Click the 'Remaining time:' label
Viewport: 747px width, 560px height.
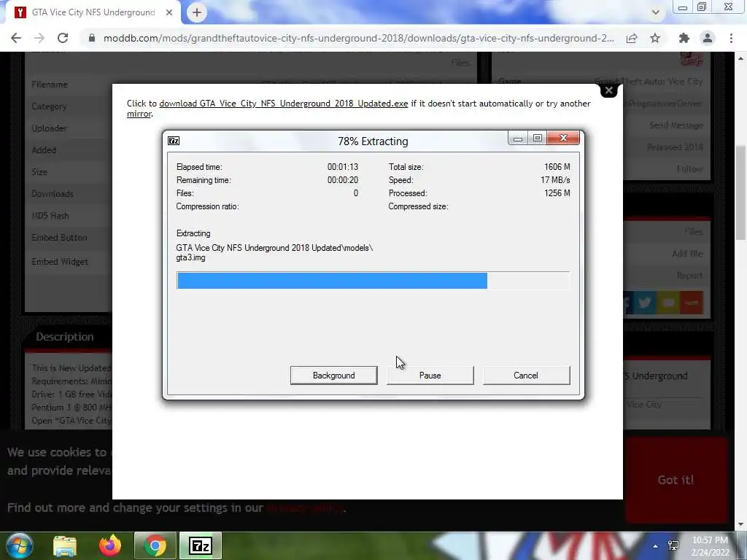tap(204, 180)
